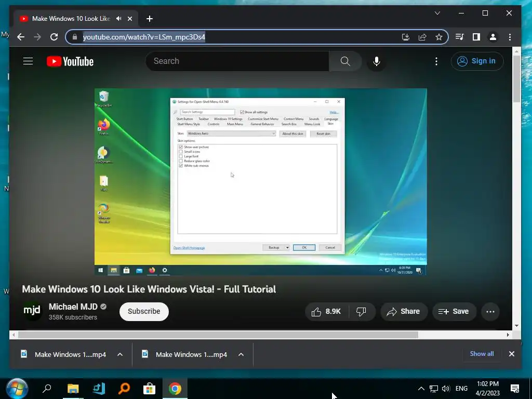Image resolution: width=532 pixels, height=399 pixels.
Task: Open a new tab
Action: (x=150, y=19)
